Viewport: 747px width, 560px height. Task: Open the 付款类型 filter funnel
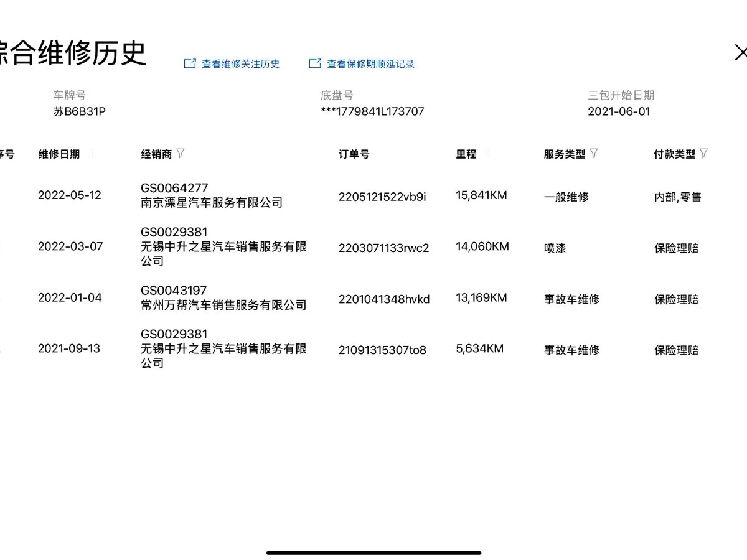[x=703, y=153]
